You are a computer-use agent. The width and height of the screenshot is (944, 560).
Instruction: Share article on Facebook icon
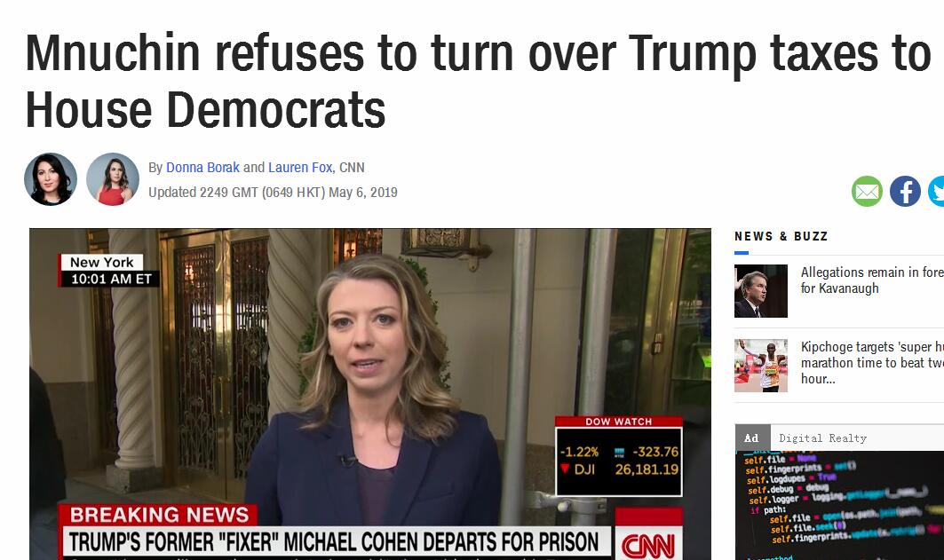tap(905, 192)
